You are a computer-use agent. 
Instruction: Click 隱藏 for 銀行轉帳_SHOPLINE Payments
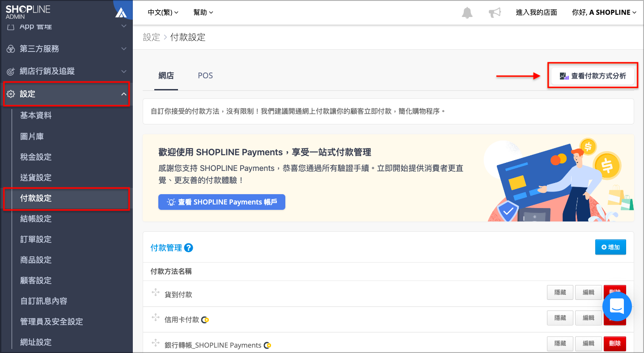560,344
